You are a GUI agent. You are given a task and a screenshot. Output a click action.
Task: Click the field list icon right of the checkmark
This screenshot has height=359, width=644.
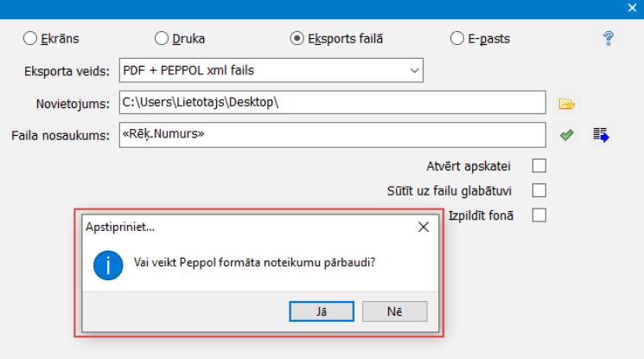(601, 135)
